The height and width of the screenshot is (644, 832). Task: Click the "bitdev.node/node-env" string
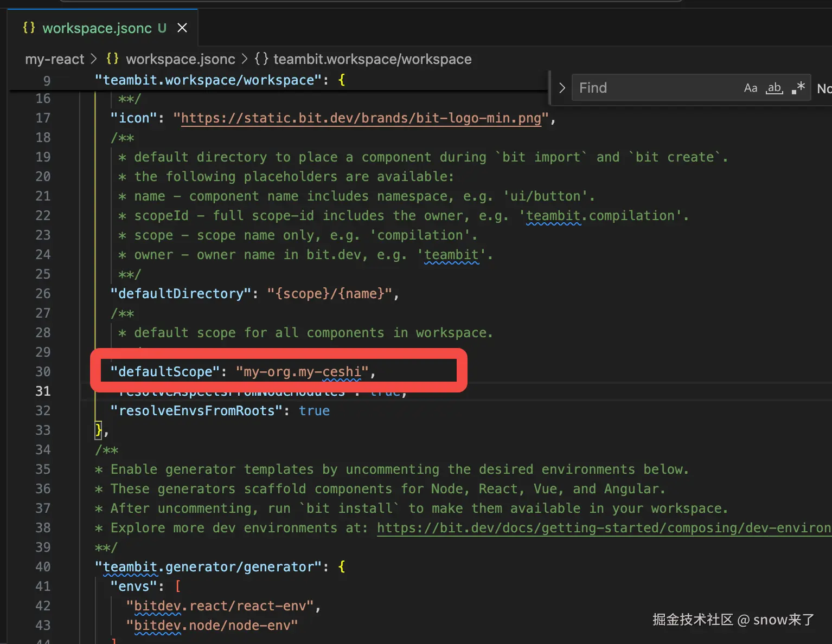click(x=212, y=626)
